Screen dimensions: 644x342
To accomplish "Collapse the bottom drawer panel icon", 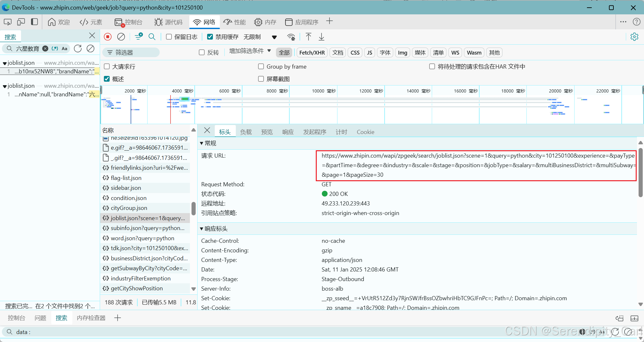I will 634,318.
